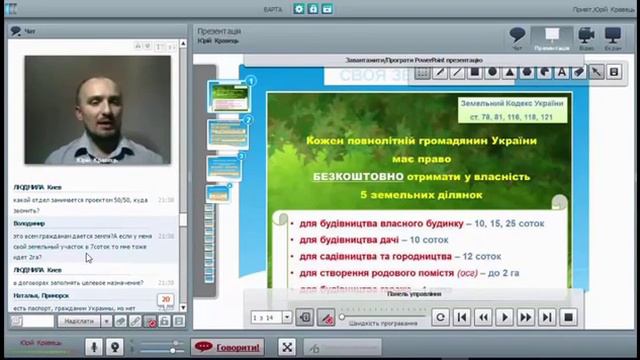This screenshot has height=360, width=640.
Task: Click the save icon in drawing toolbar
Action: pyautogui.click(x=614, y=73)
